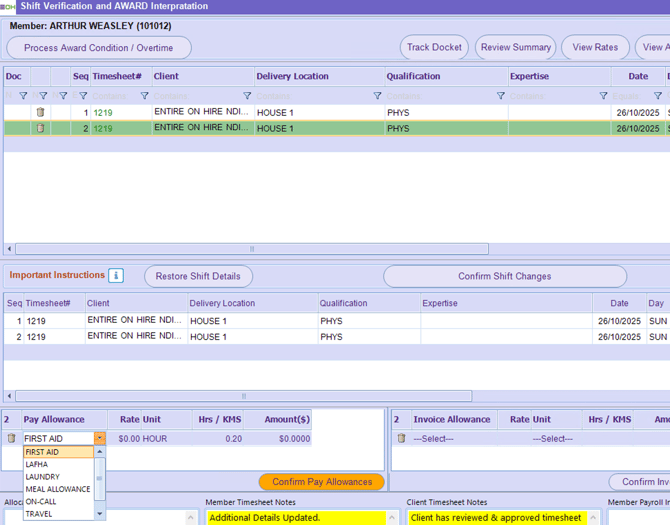
Task: Click the Restore Shift Details button
Action: [x=198, y=277]
